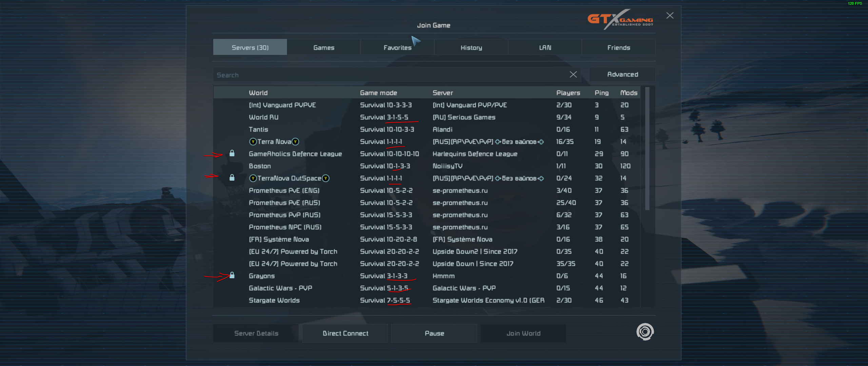Switch to the Favorites tab
The width and height of the screenshot is (868, 366).
click(x=397, y=47)
